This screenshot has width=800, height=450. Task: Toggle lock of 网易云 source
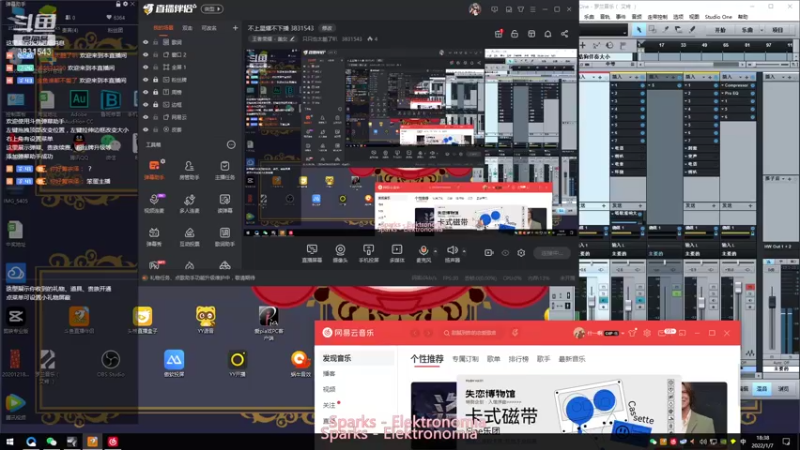pos(156,117)
